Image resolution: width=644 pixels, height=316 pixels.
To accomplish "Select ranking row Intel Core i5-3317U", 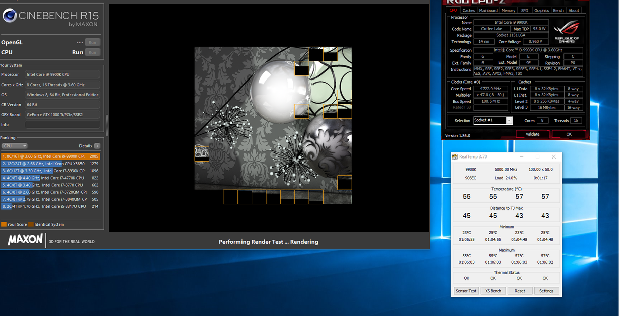I will (x=50, y=206).
